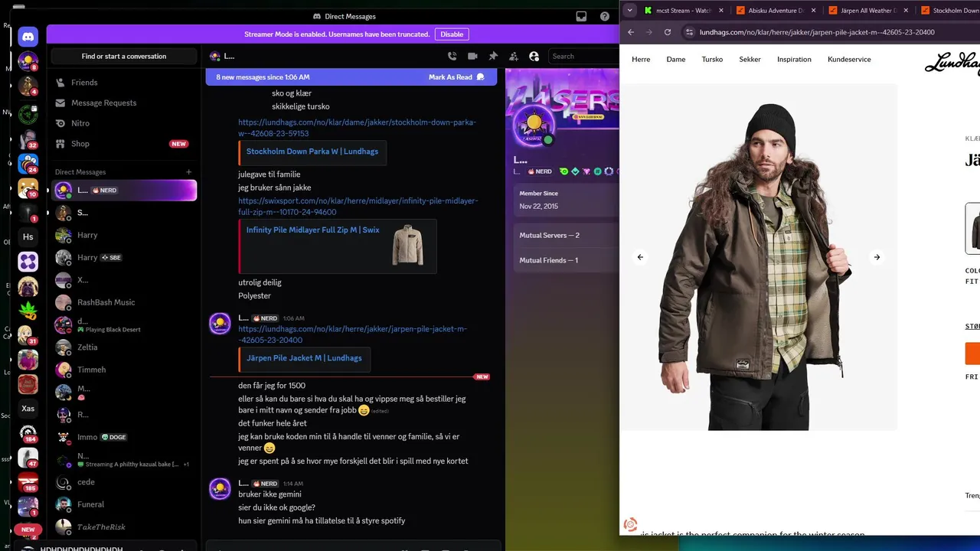Open pinned messages in Discord
This screenshot has height=551, width=980.
[x=493, y=56]
